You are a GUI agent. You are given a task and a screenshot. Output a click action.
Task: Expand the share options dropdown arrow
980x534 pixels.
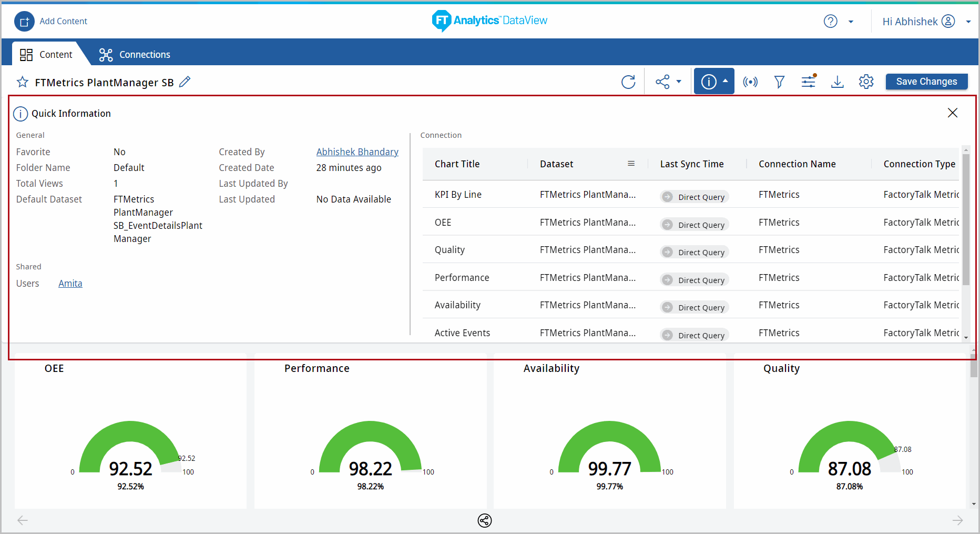click(679, 82)
